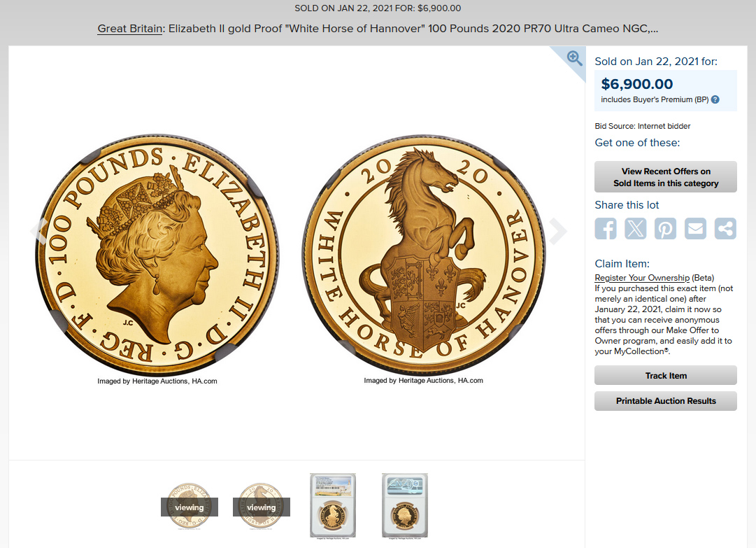The width and height of the screenshot is (756, 548).
Task: Open the Great Britain category link
Action: pos(129,29)
